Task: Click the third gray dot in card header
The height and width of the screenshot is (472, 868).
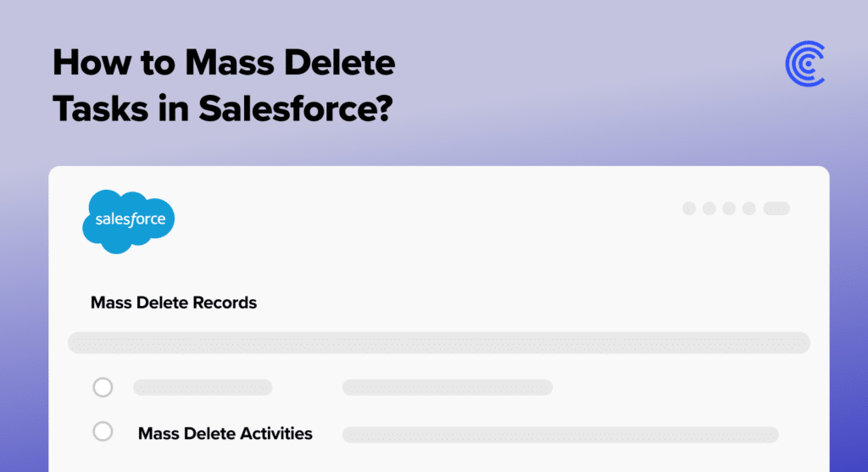Action: coord(729,208)
